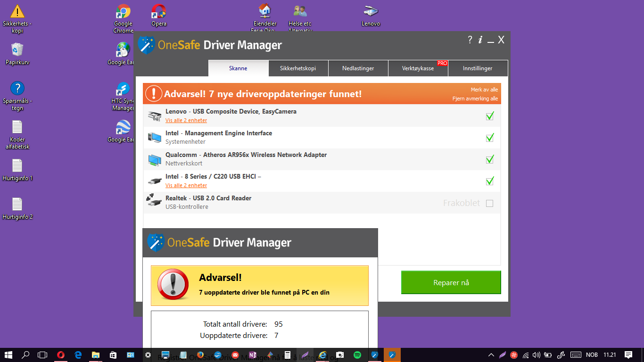Open the Nedlastinger tab
This screenshot has width=644, height=362.
358,68
